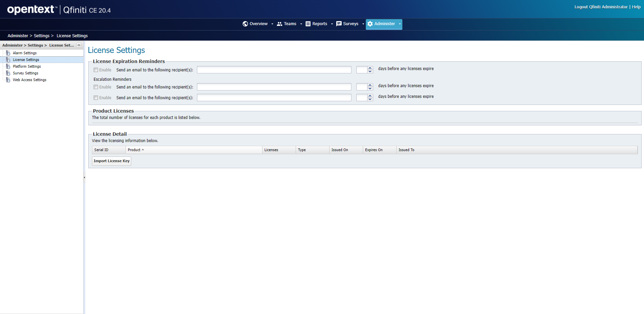Image resolution: width=644 pixels, height=314 pixels.
Task: Click the first recipients email input field
Action: coord(274,70)
